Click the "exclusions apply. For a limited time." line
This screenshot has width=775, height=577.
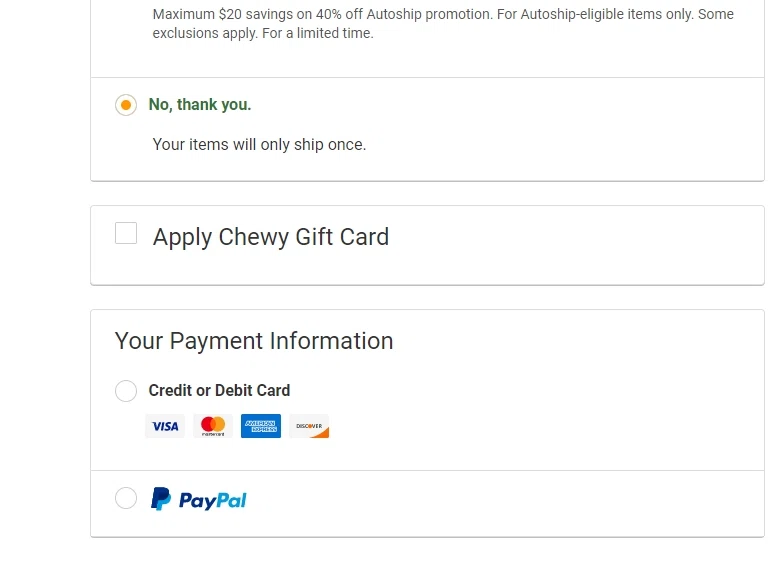point(263,33)
